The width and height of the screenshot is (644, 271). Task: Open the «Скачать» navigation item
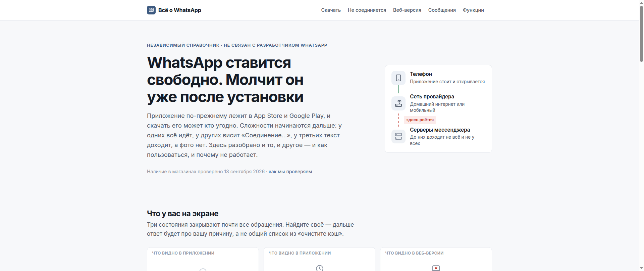click(331, 10)
